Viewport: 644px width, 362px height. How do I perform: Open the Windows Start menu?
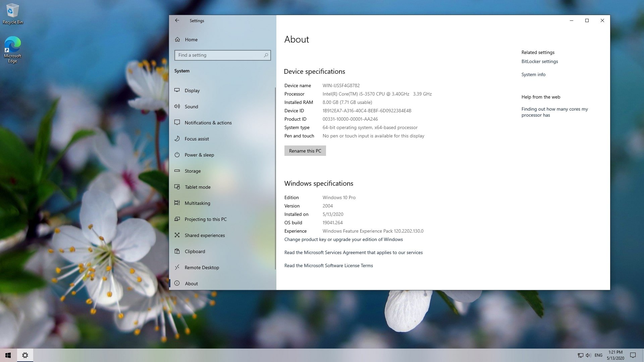(8, 355)
